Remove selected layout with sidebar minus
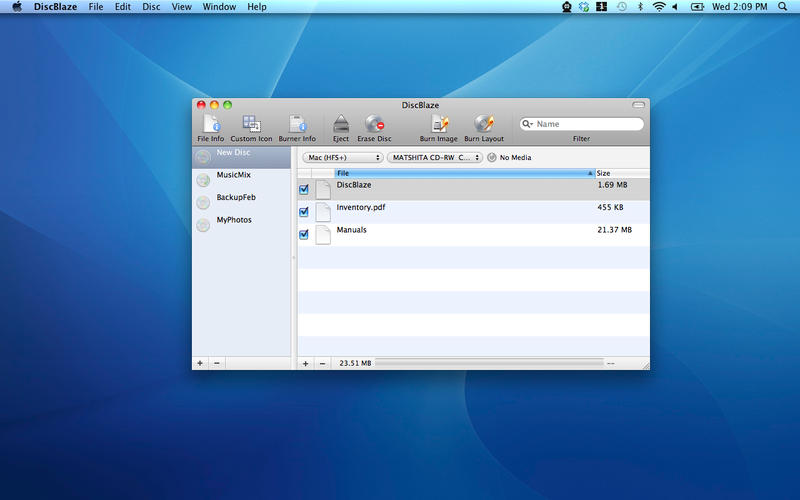 [217, 363]
